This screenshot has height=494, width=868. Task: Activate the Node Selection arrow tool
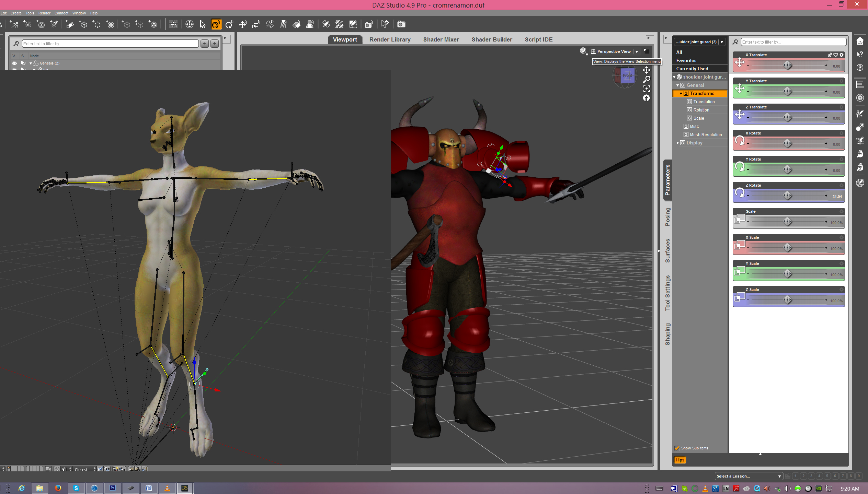(x=203, y=24)
